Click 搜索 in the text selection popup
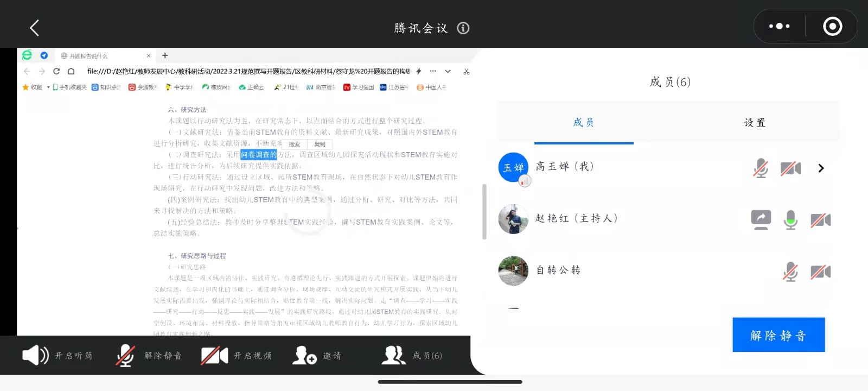 (295, 144)
